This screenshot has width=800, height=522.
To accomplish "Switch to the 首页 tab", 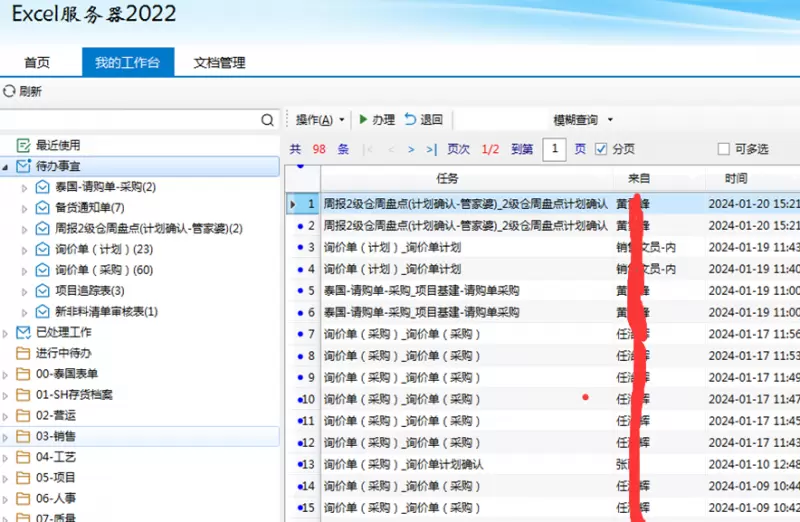I will (37, 62).
